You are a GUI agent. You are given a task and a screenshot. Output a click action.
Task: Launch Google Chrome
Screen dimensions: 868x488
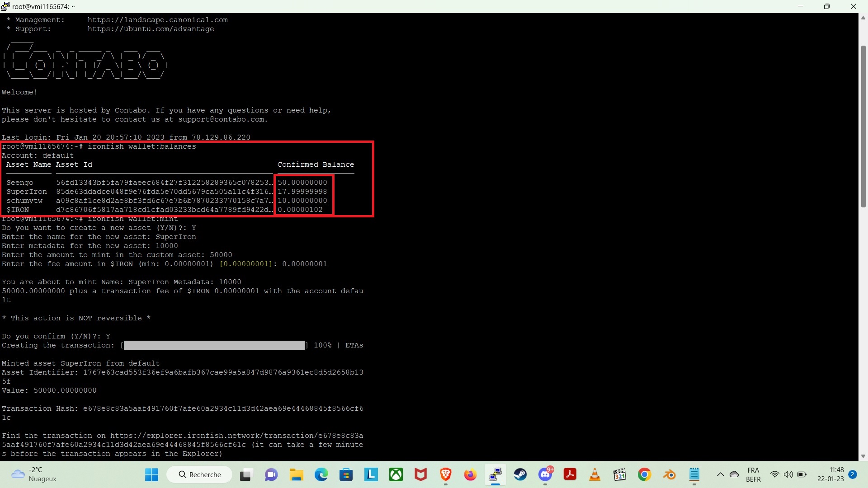[x=645, y=474]
